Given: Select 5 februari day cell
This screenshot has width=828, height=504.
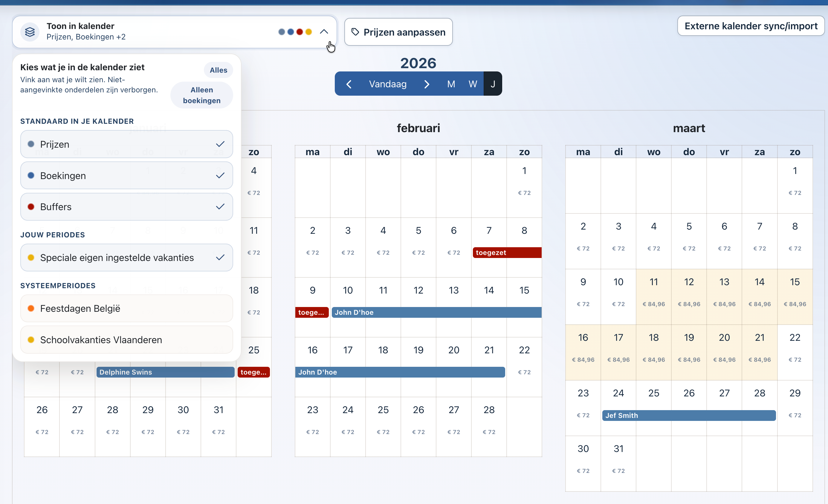Looking at the screenshot, I should (x=418, y=248).
